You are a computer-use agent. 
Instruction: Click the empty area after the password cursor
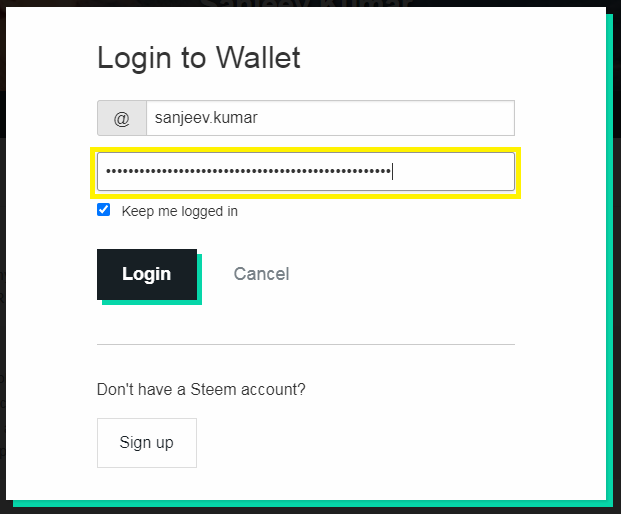pyautogui.click(x=453, y=171)
